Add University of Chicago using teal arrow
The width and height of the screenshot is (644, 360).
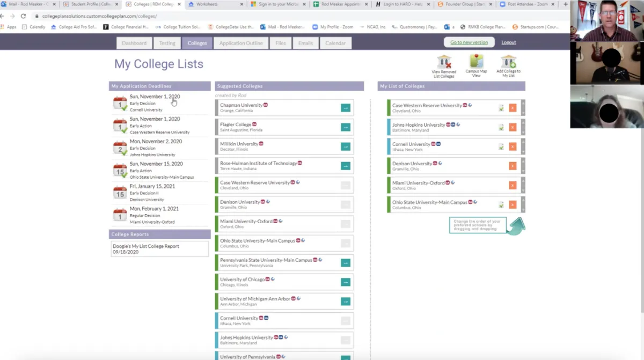(x=346, y=282)
